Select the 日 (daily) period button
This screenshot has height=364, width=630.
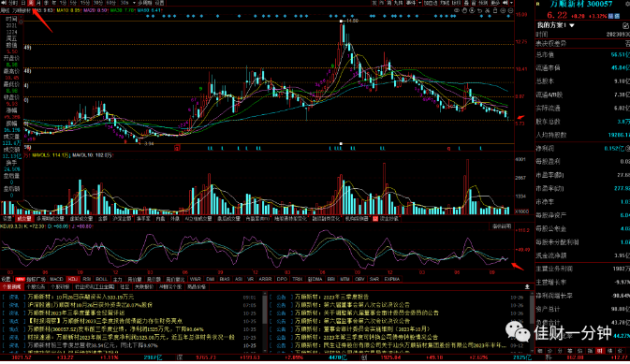click(23, 3)
